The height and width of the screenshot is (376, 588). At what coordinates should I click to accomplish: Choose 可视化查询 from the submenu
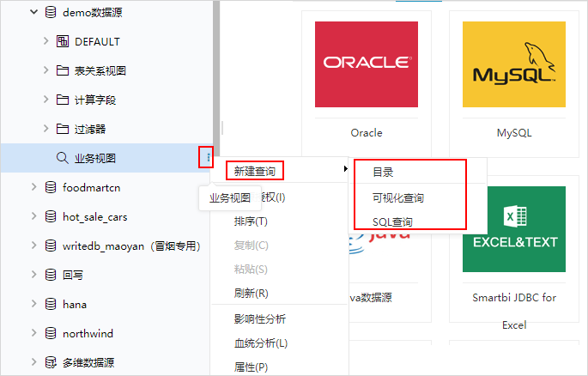[398, 197]
